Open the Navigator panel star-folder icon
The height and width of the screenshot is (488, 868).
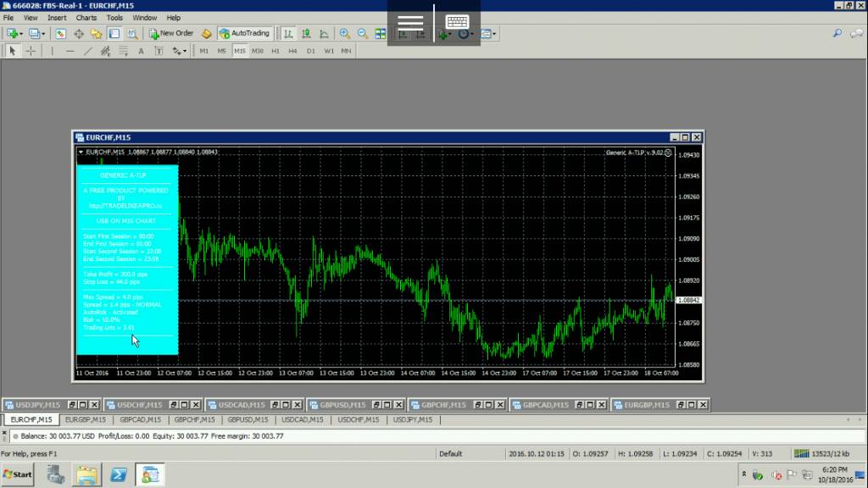pos(96,34)
